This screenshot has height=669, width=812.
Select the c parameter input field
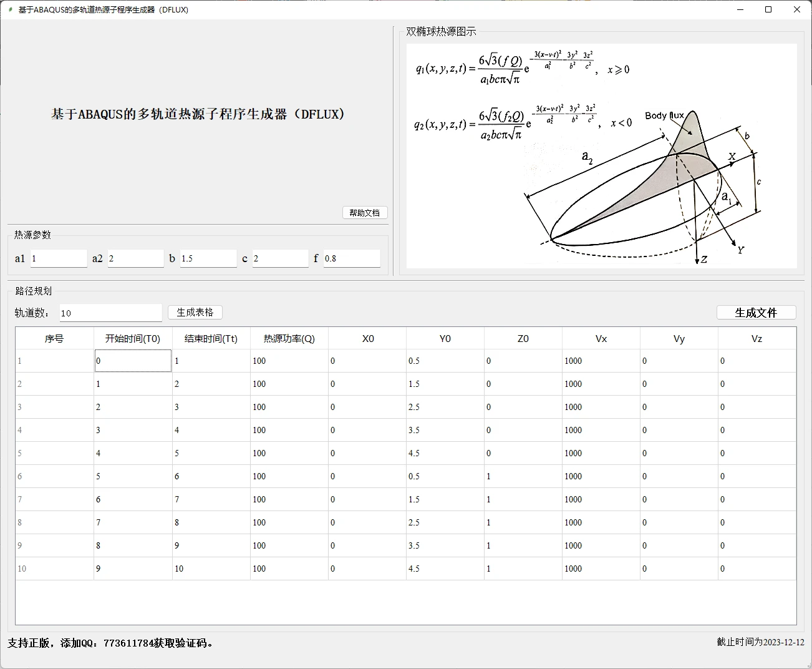click(x=280, y=258)
